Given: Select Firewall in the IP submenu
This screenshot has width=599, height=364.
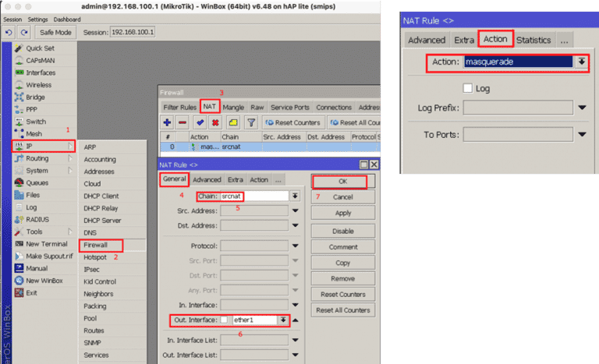Looking at the screenshot, I should [95, 245].
